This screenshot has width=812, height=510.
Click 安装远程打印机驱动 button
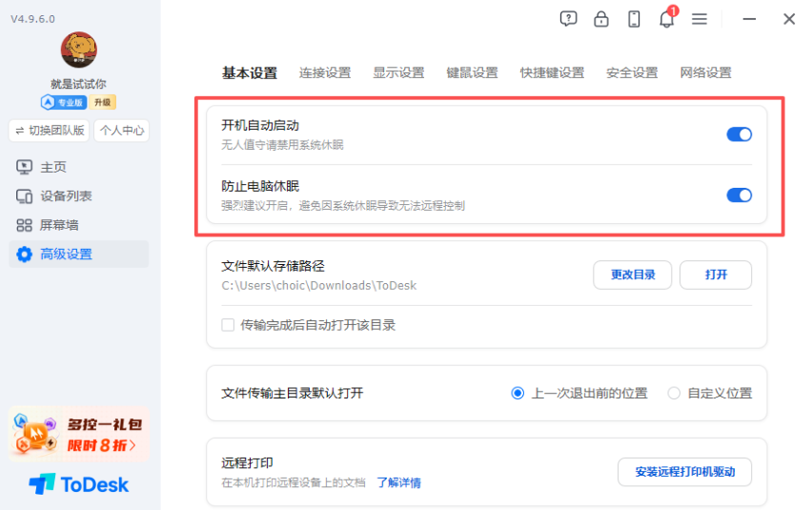tap(684, 472)
